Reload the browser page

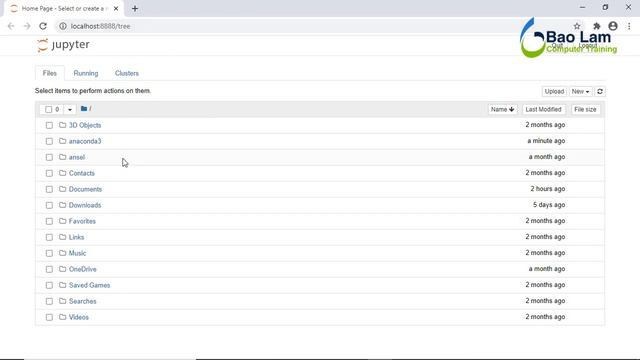click(43, 26)
